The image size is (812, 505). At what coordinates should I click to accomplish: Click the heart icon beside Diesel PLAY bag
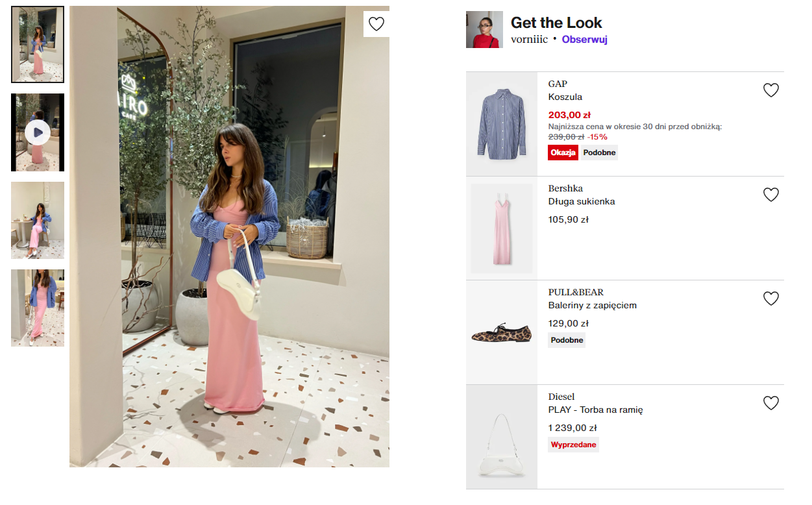pyautogui.click(x=770, y=403)
